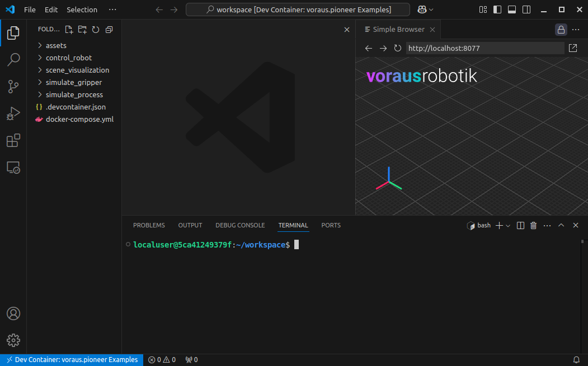This screenshot has height=366, width=588.
Task: Open the notifications bell
Action: (x=576, y=360)
